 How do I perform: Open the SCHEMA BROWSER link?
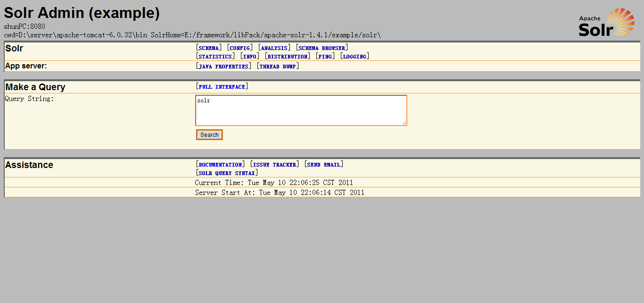click(x=322, y=48)
